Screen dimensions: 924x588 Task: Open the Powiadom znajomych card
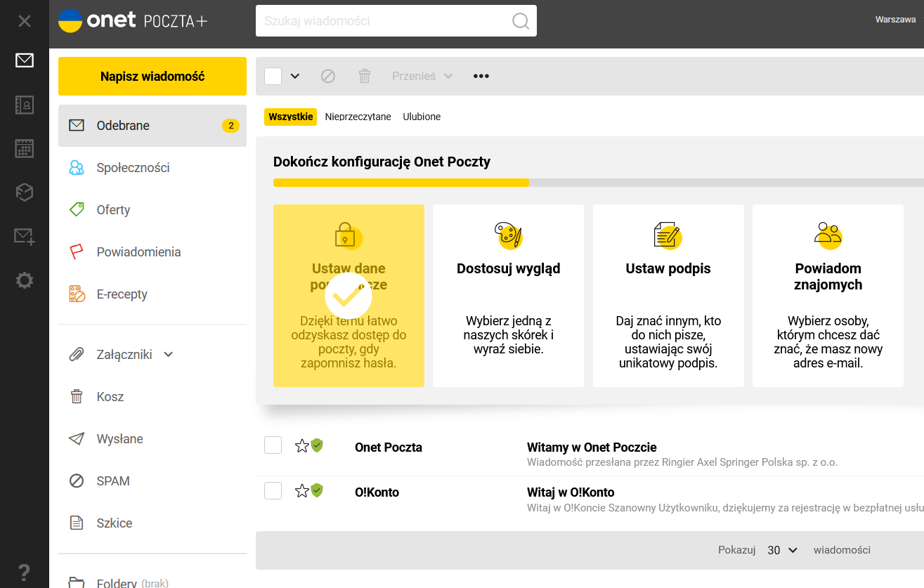[828, 296]
